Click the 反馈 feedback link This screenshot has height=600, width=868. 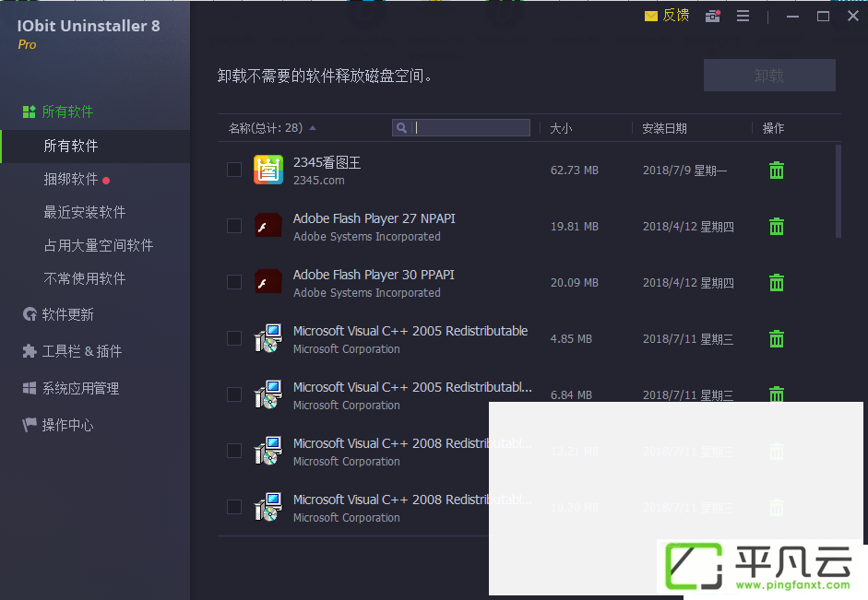[x=676, y=16]
